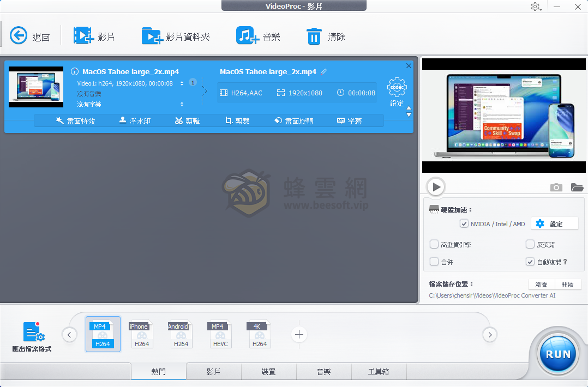
Task: Switch to the 工具箱 toolbox tab
Action: pos(379,371)
